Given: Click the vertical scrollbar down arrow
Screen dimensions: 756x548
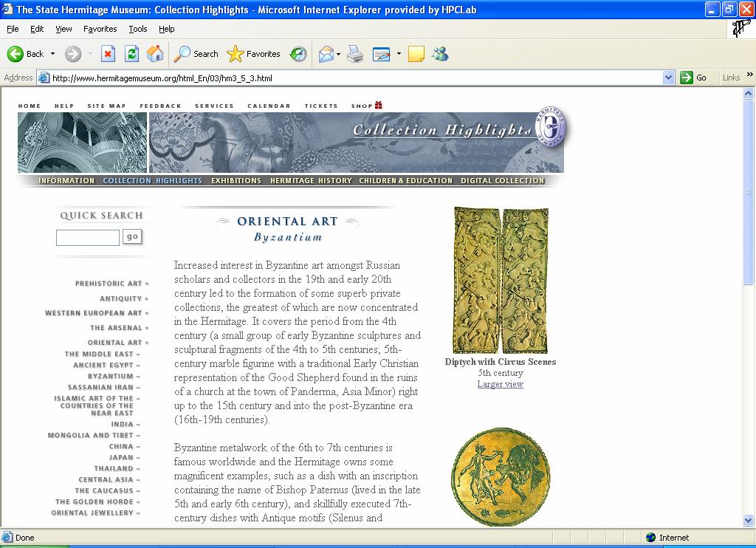Looking at the screenshot, I should (749, 520).
